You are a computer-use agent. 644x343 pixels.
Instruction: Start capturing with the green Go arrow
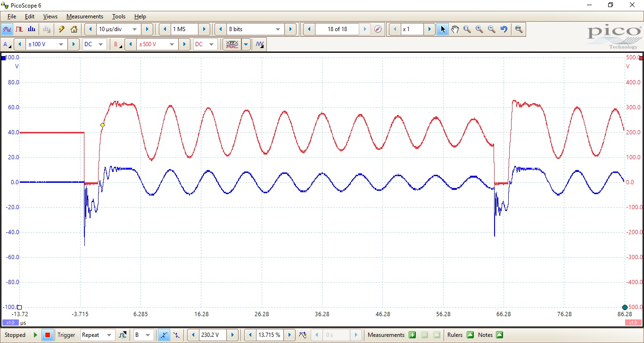[35, 335]
